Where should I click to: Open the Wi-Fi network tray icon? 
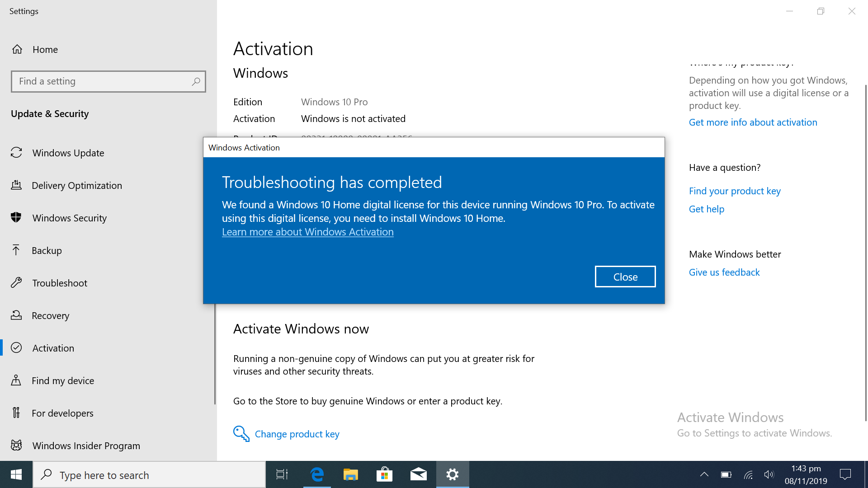[x=748, y=474]
